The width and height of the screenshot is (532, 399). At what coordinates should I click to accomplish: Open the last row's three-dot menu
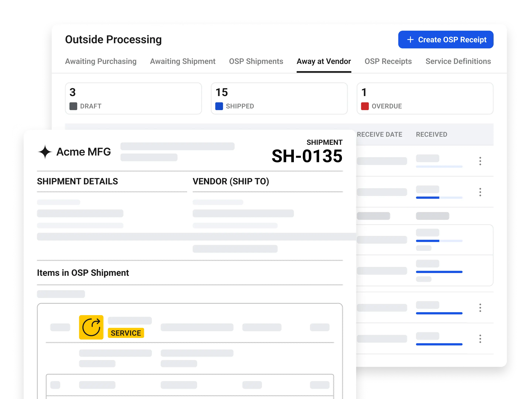[x=480, y=339]
